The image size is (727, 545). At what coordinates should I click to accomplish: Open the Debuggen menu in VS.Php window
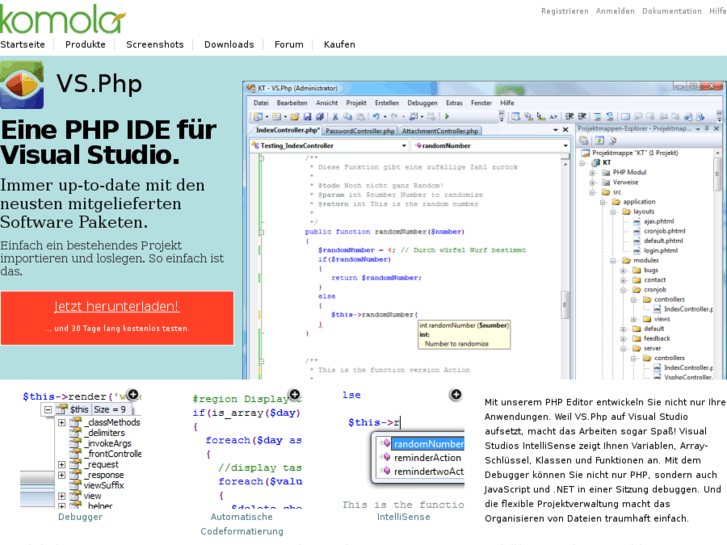tap(422, 103)
